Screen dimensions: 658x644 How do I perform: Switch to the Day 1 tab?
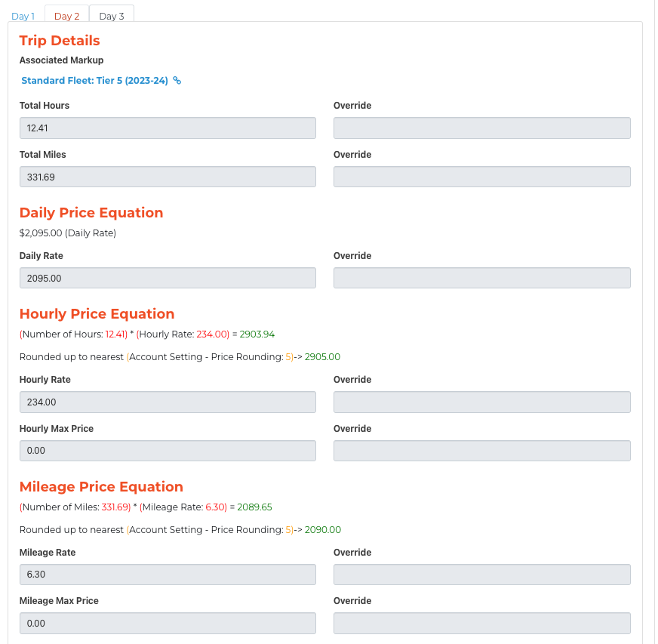click(23, 16)
